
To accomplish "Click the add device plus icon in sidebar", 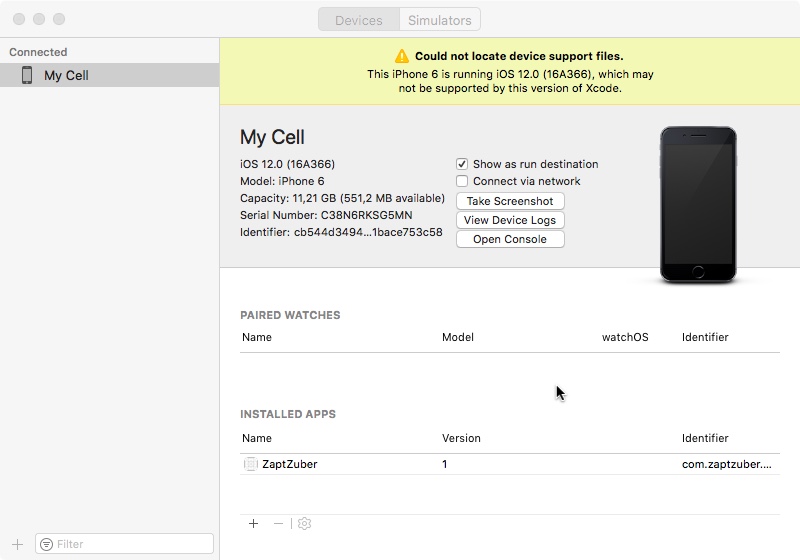I will tap(17, 544).
